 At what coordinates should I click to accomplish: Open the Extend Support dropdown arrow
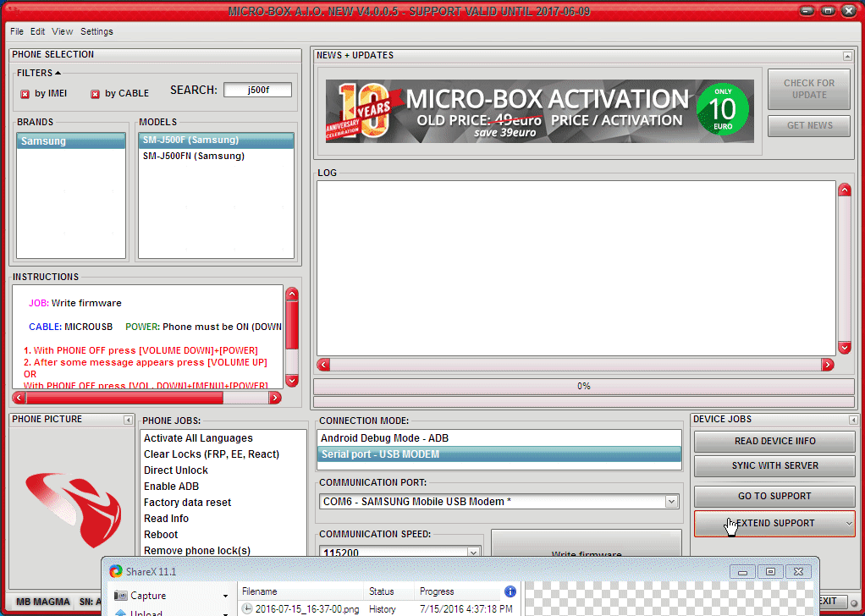[849, 524]
